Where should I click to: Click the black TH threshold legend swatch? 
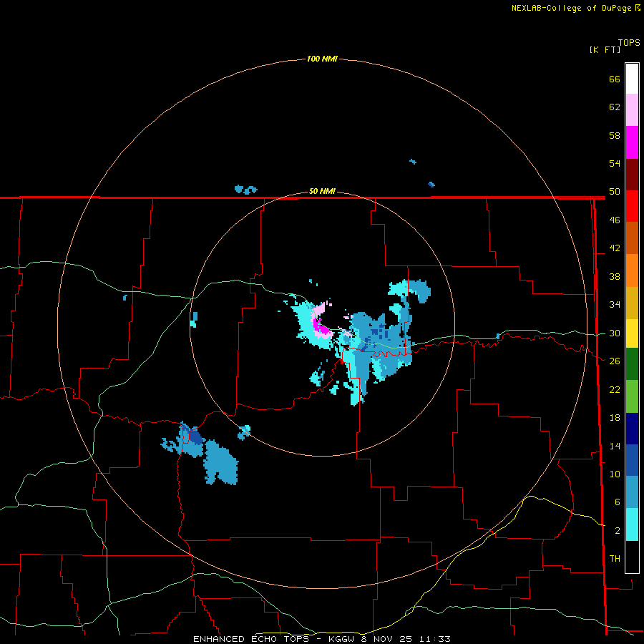coord(632,557)
